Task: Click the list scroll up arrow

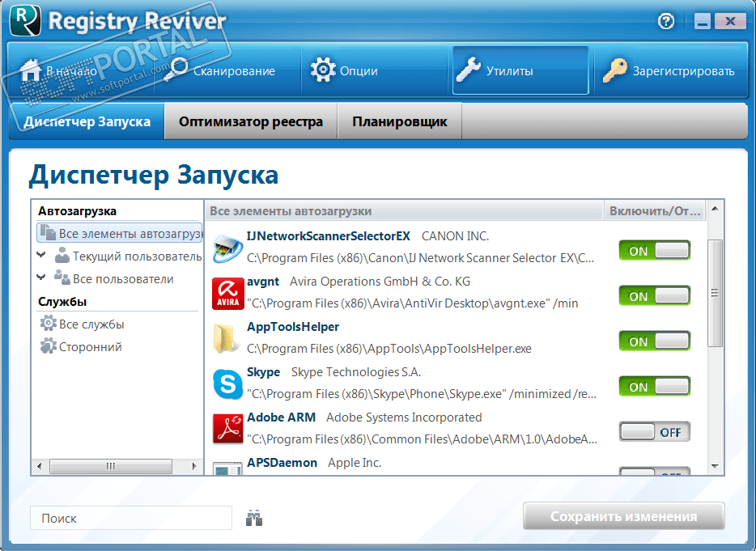Action: click(x=715, y=209)
